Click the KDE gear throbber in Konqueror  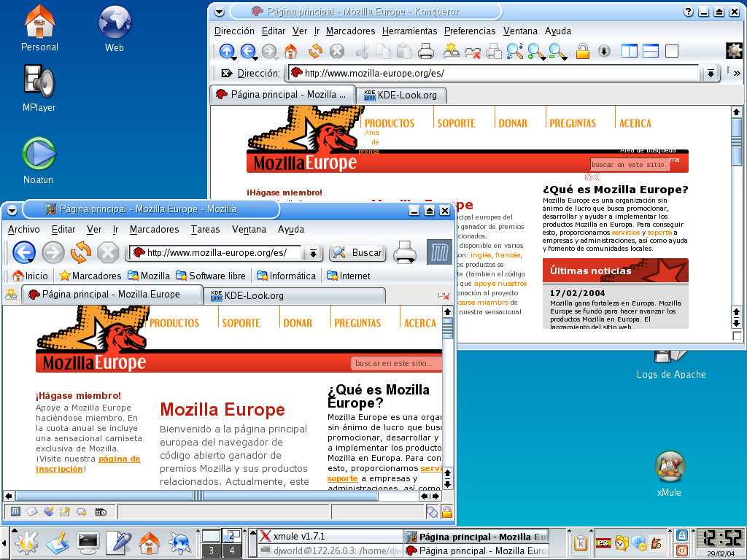coord(734,51)
